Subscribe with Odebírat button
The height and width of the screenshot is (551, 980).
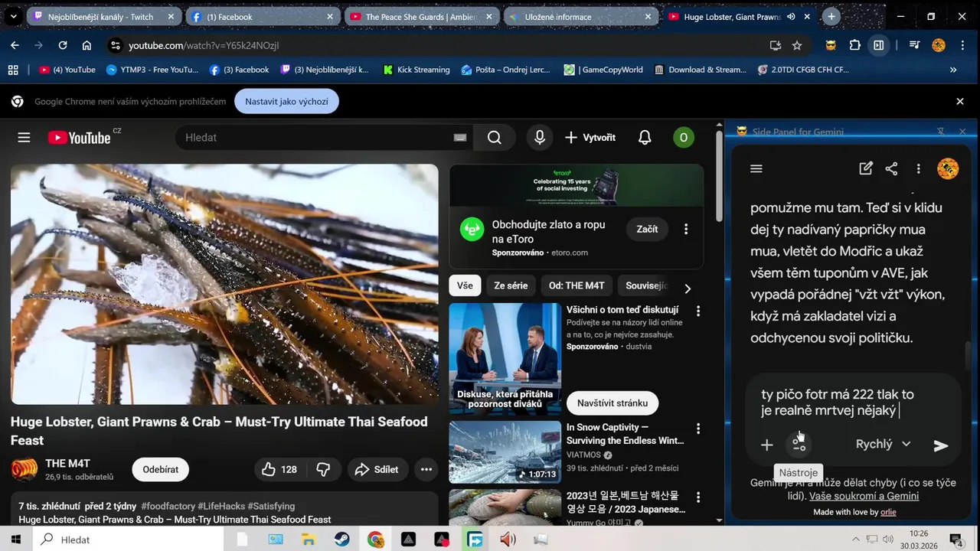pyautogui.click(x=160, y=469)
